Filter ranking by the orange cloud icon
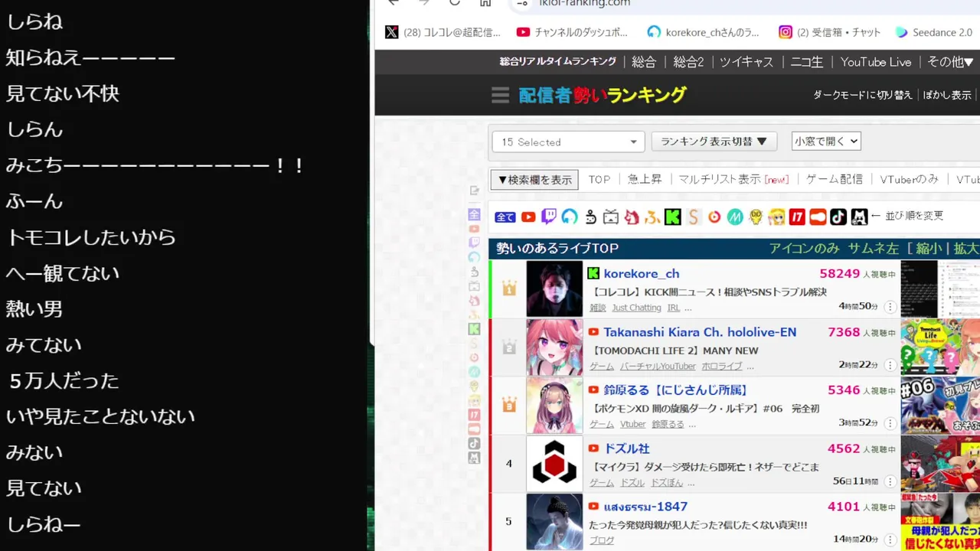Image resolution: width=980 pixels, height=551 pixels. 818,217
